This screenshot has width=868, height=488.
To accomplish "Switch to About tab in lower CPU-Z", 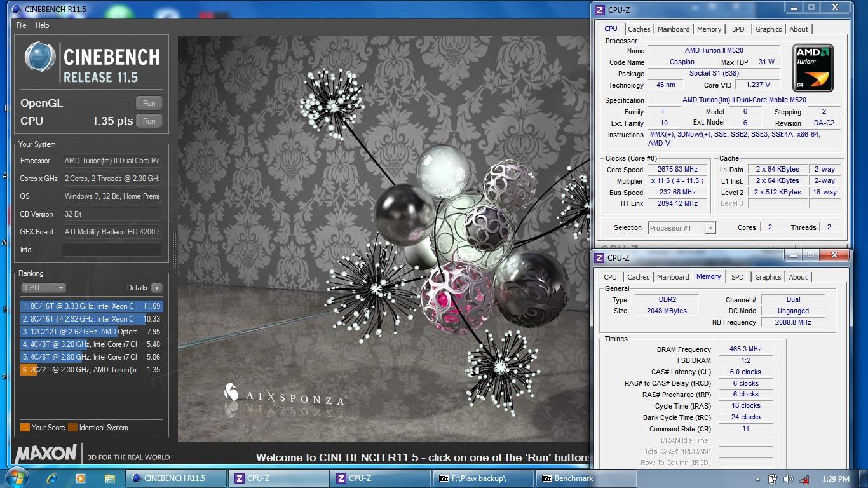I will (798, 277).
